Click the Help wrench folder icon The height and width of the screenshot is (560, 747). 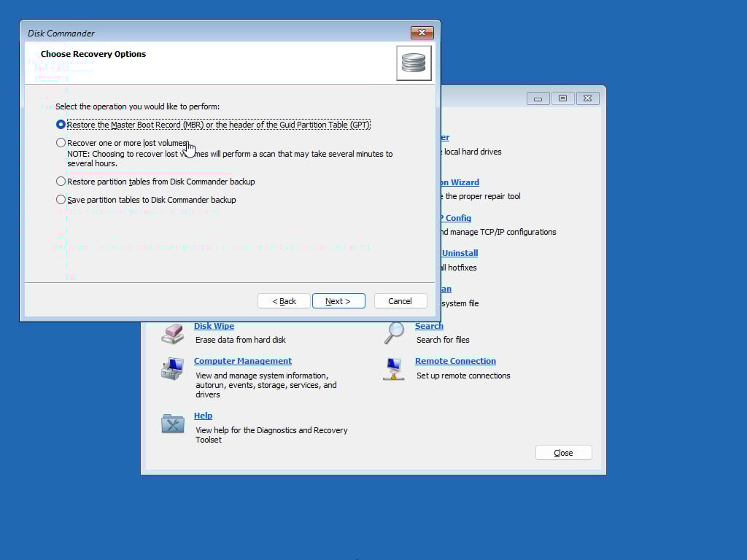coord(173,424)
